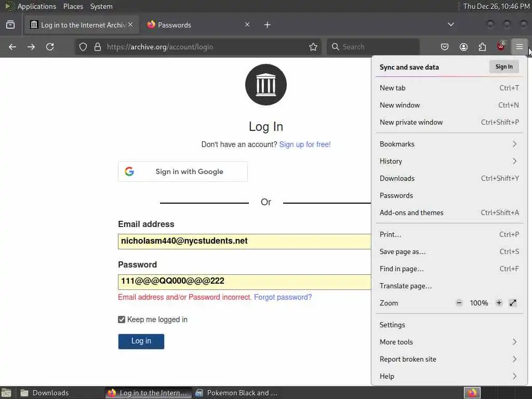Go back with the browser back arrow
The width and height of the screenshot is (532, 399).
[x=12, y=47]
